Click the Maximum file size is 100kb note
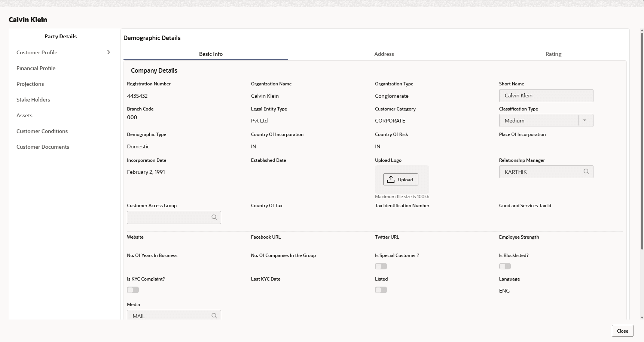Screen dimensions: 644x342 [402, 197]
